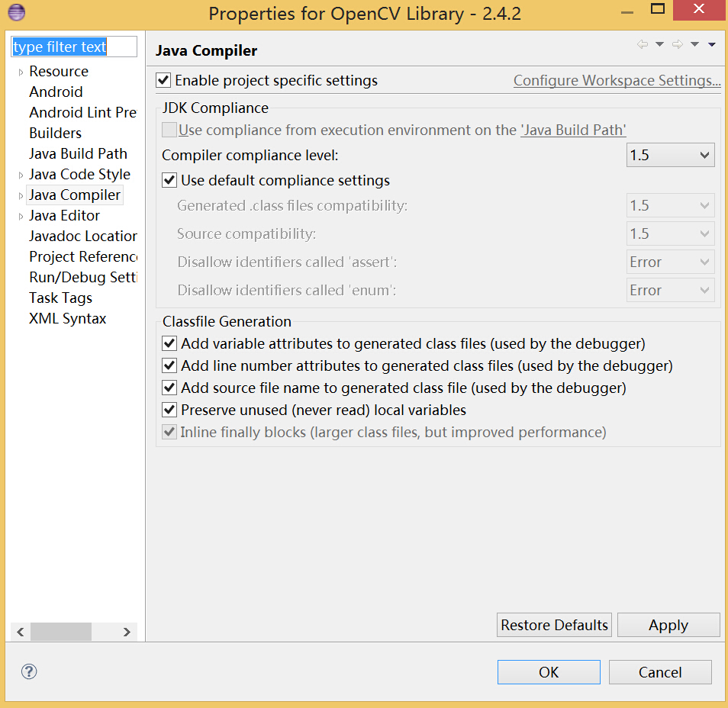The width and height of the screenshot is (728, 708).
Task: Open Disallow identifiers called 'assert' dropdown
Action: [x=670, y=262]
